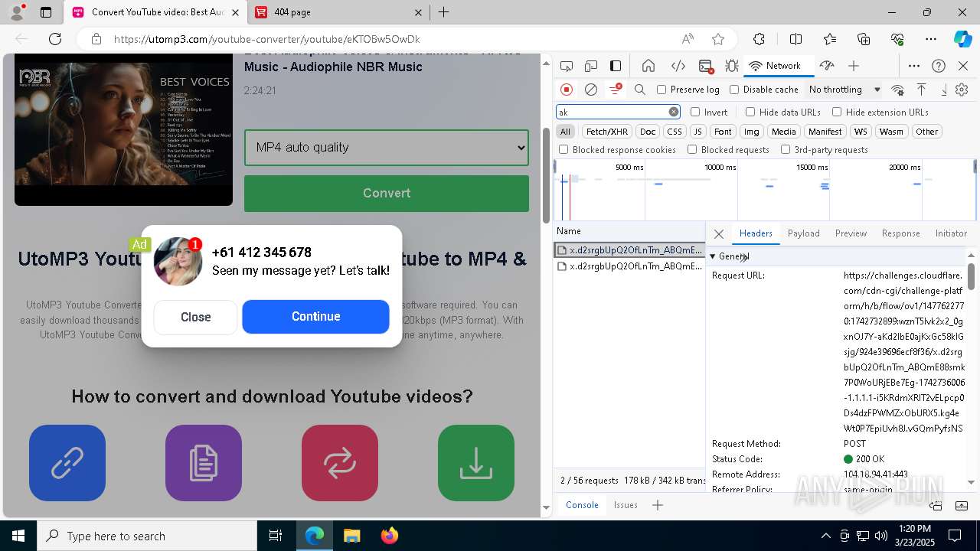Refresh the browser page
Screen dimensions: 980x551
tap(55, 39)
